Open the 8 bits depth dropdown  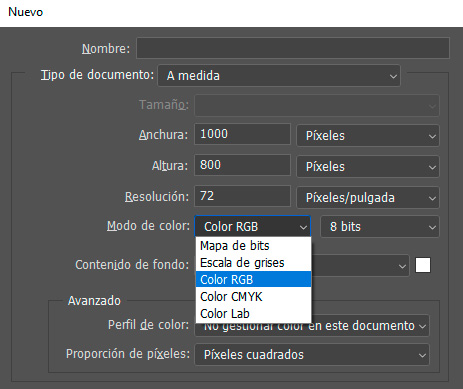(380, 227)
